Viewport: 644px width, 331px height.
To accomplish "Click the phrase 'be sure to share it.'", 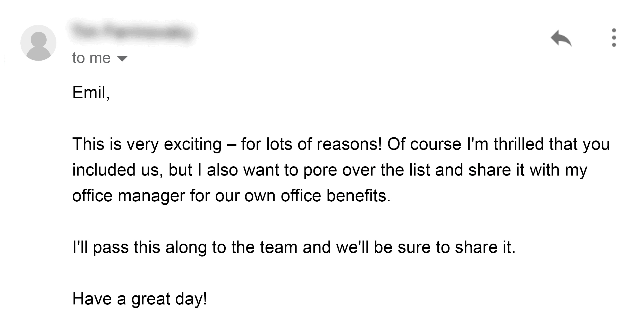I will point(445,247).
